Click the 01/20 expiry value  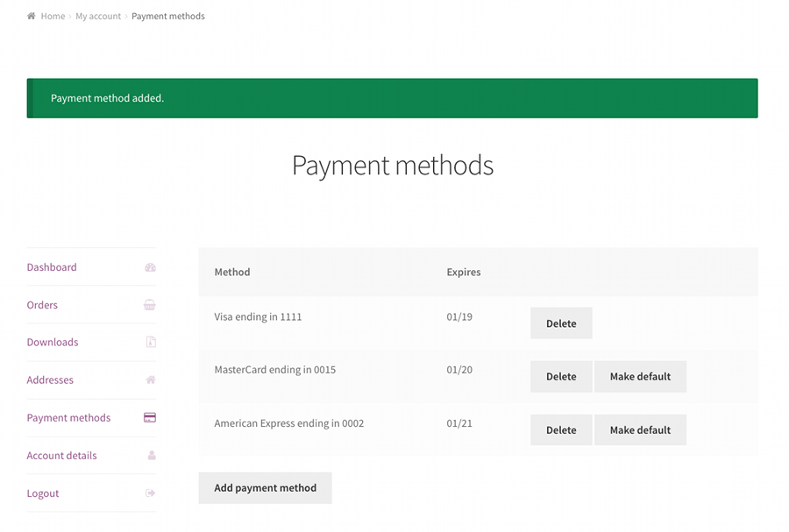(459, 370)
